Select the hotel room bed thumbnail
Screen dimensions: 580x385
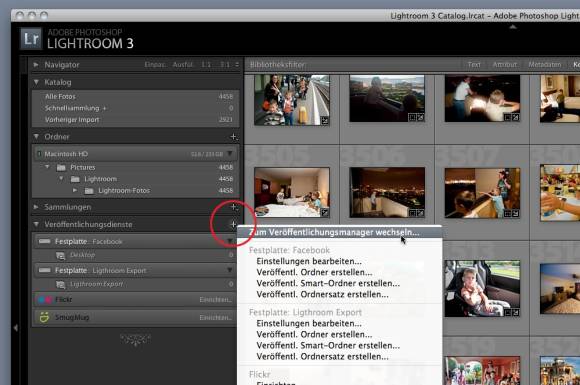tap(292, 192)
